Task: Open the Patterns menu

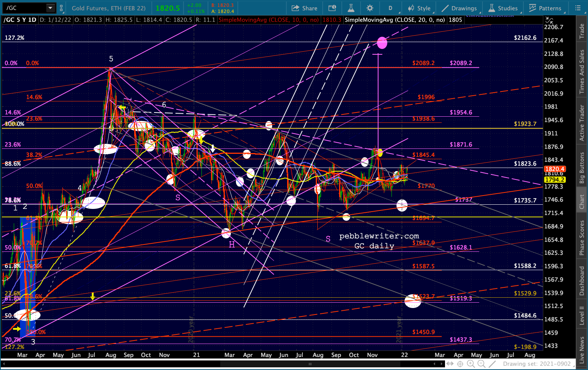Action: pos(545,8)
